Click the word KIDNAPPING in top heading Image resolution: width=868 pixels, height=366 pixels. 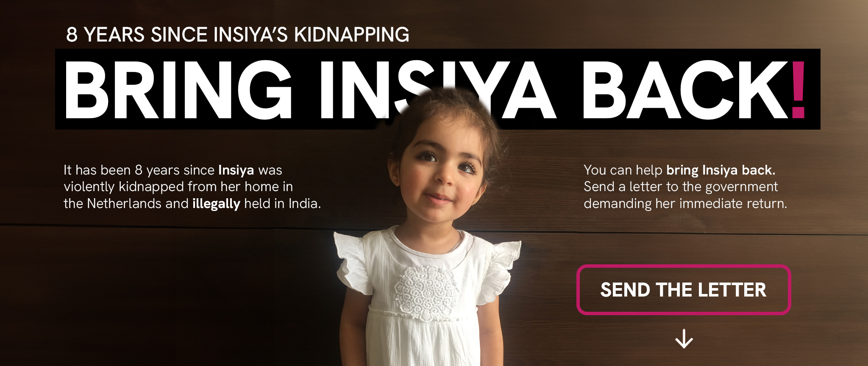pos(352,35)
